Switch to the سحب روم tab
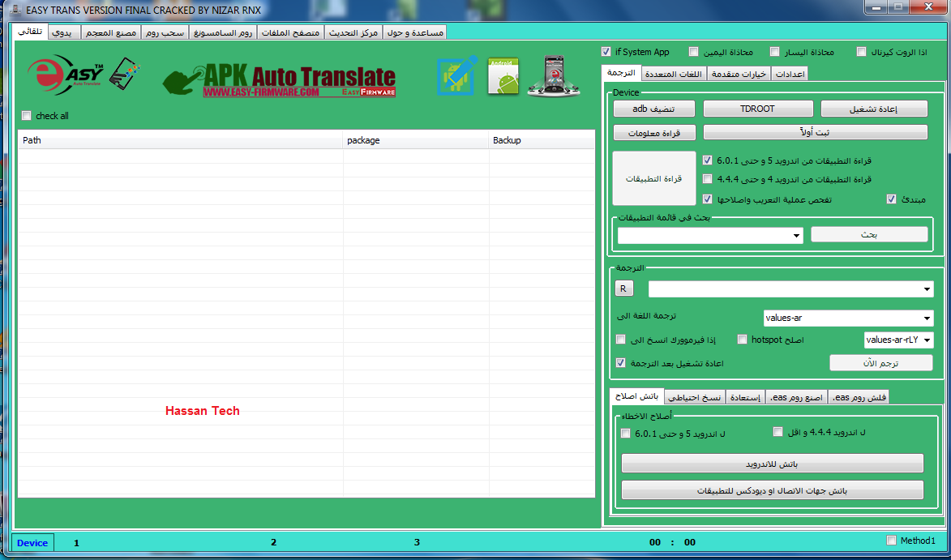Viewport: 951px width, 560px height. click(165, 32)
